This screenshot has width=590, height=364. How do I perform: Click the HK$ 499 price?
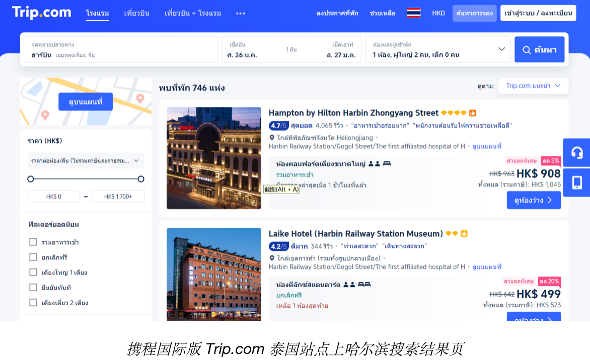point(539,294)
